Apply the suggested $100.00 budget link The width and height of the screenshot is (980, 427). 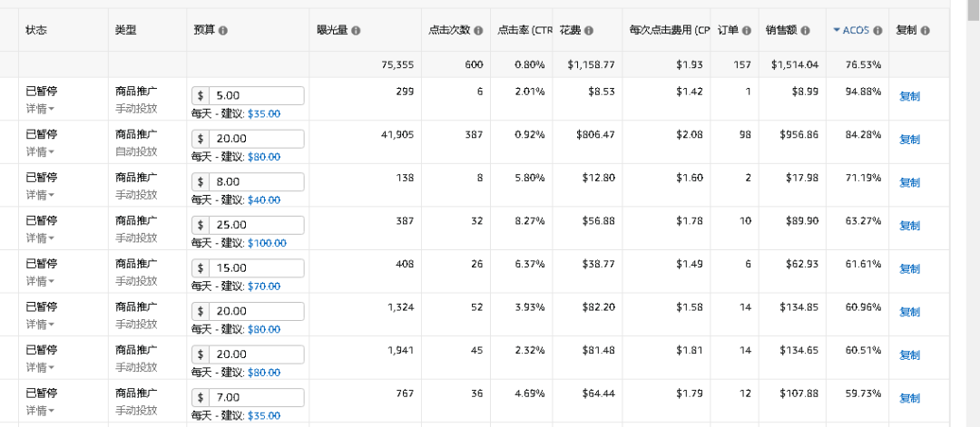pyautogui.click(x=267, y=243)
